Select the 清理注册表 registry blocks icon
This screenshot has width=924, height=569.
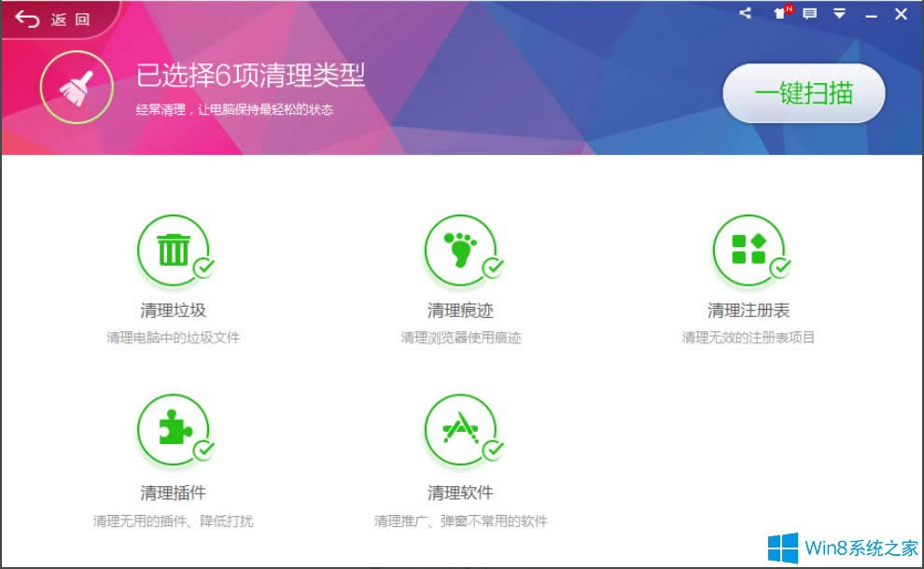[748, 248]
